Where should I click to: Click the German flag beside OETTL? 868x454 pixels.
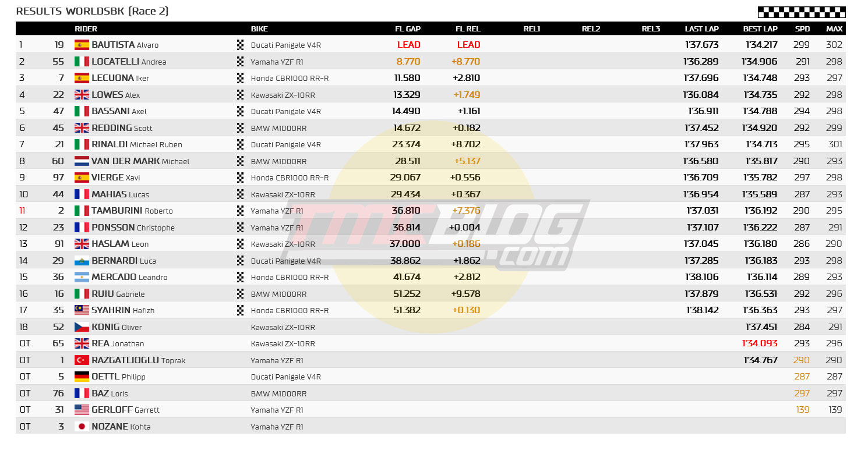pyautogui.click(x=82, y=377)
